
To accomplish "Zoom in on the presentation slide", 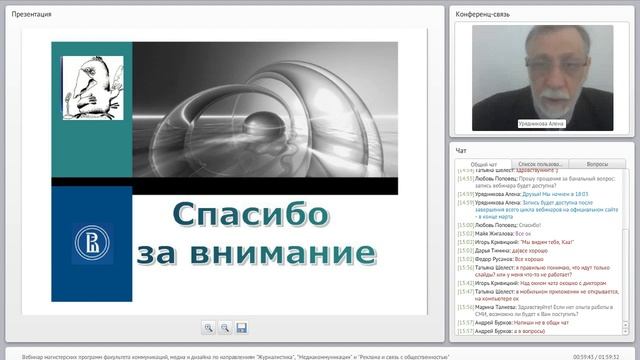I will 208,328.
